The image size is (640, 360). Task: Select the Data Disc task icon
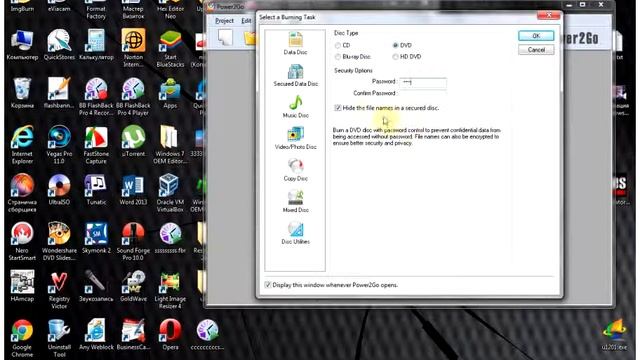click(295, 44)
